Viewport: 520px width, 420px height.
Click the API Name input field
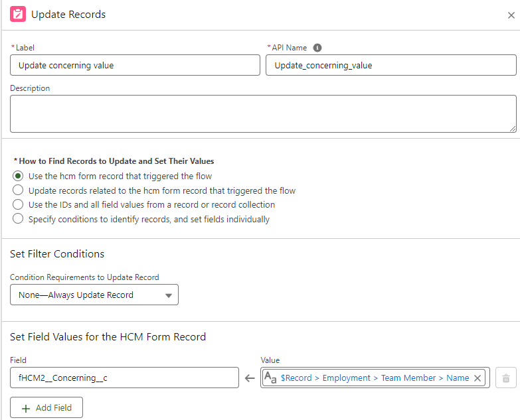[x=390, y=65]
